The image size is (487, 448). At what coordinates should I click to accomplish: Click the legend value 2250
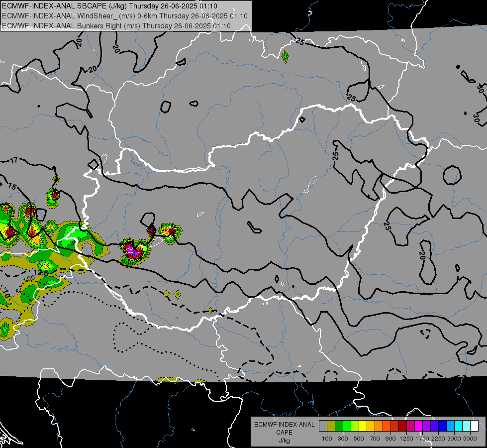point(438,439)
